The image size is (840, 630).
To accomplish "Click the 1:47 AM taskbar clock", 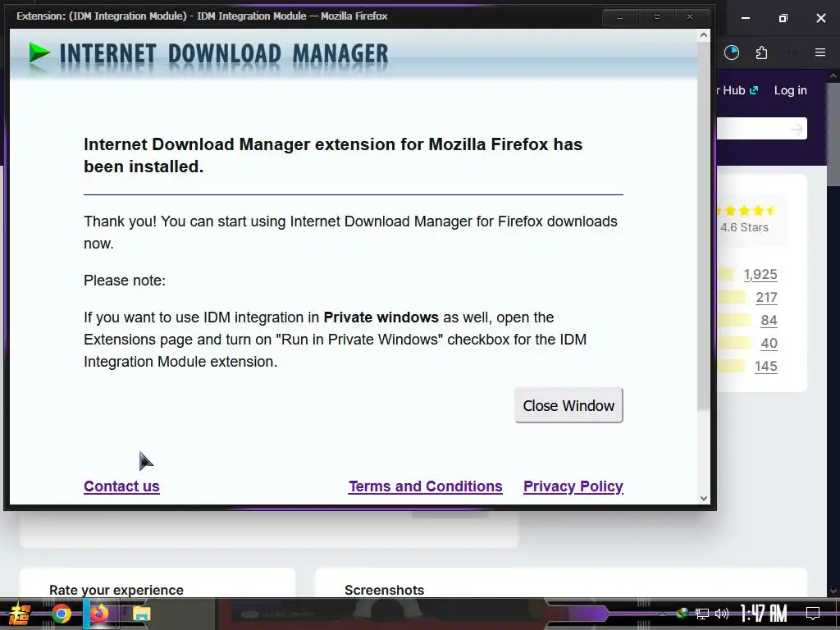I will pos(763,614).
